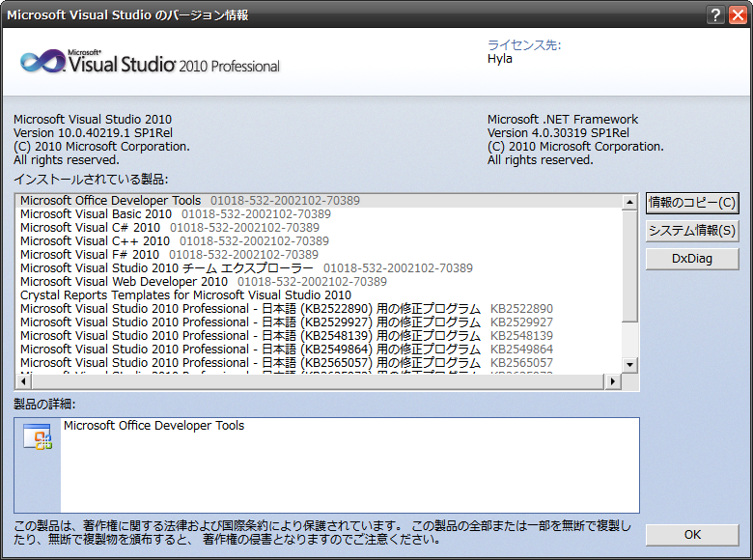Click the vertical scrollbar thumb in product list
This screenshot has width=753, height=560.
[x=629, y=266]
